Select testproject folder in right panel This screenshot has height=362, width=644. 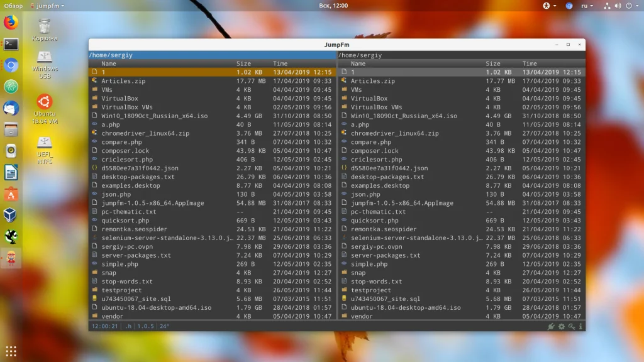point(370,290)
